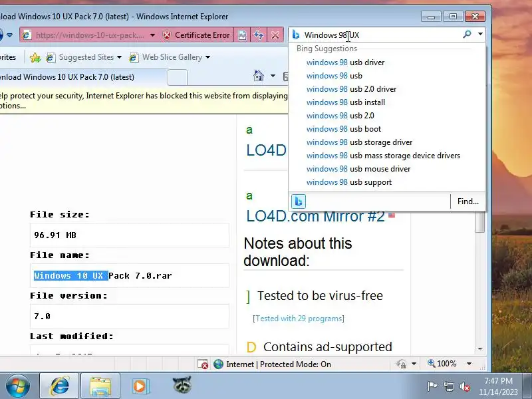The height and width of the screenshot is (399, 532).
Task: Click Internet Explorer taskbar icon
Action: point(60,386)
